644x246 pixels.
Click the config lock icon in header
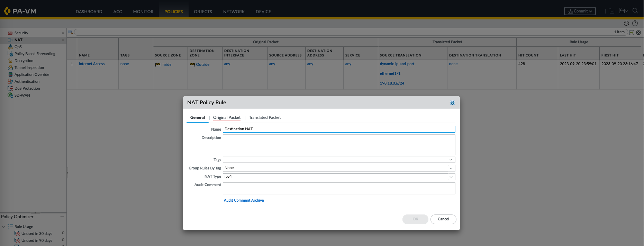pos(611,11)
